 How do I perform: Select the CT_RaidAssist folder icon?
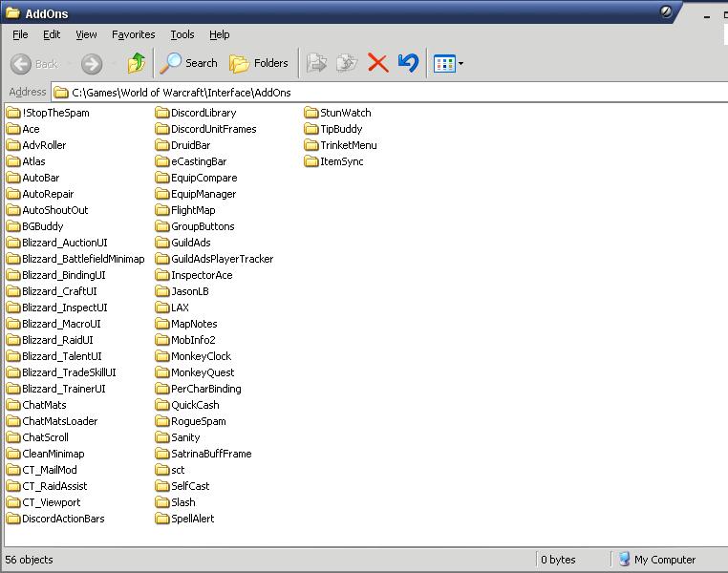pos(13,486)
